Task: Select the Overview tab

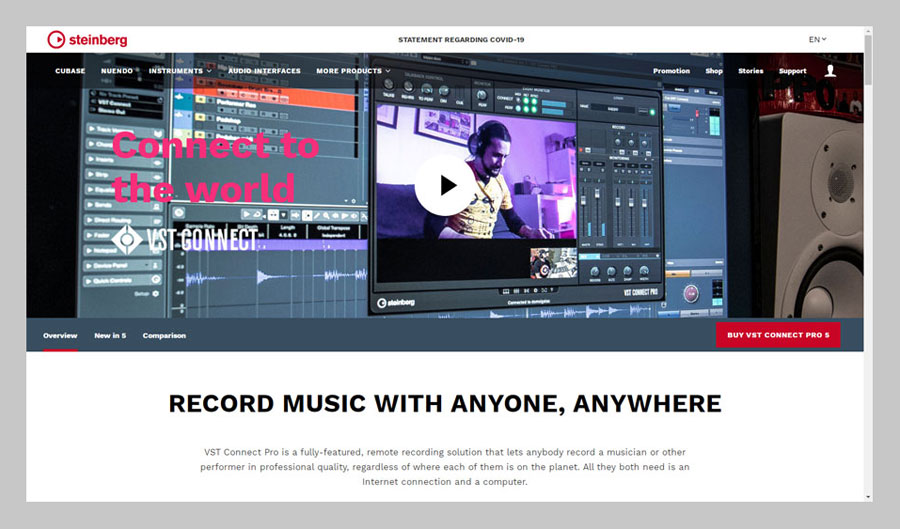Action: pyautogui.click(x=60, y=336)
